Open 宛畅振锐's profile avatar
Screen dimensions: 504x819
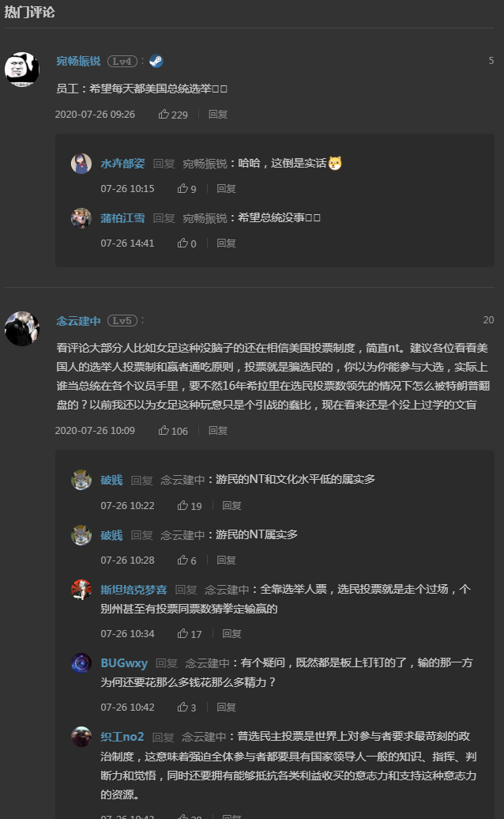pyautogui.click(x=22, y=69)
